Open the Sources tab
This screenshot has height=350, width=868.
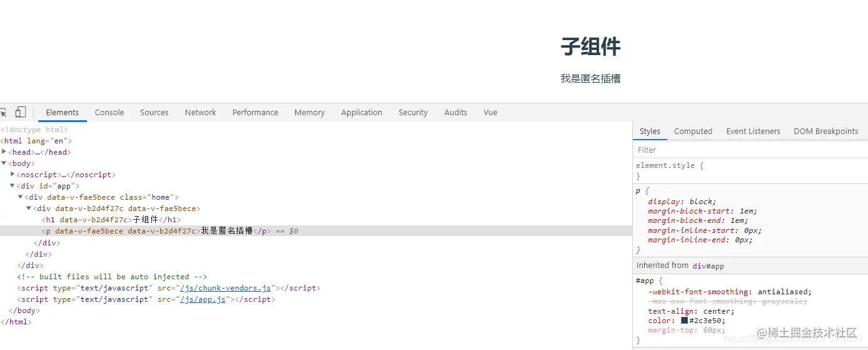pos(154,113)
